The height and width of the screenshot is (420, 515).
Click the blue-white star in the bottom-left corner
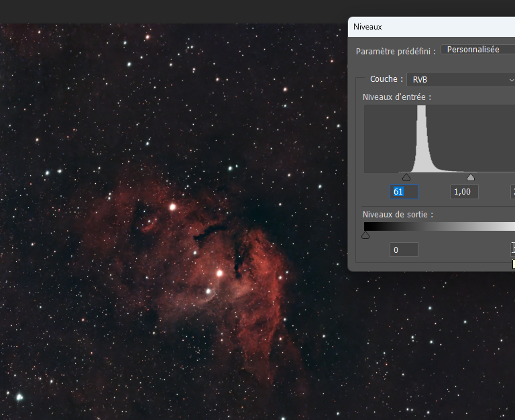tap(19, 397)
